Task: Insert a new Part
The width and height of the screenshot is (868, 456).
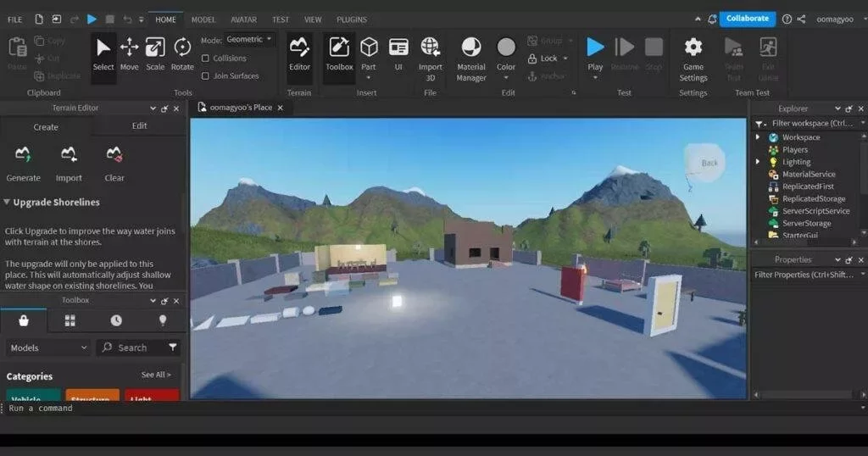Action: (369, 54)
